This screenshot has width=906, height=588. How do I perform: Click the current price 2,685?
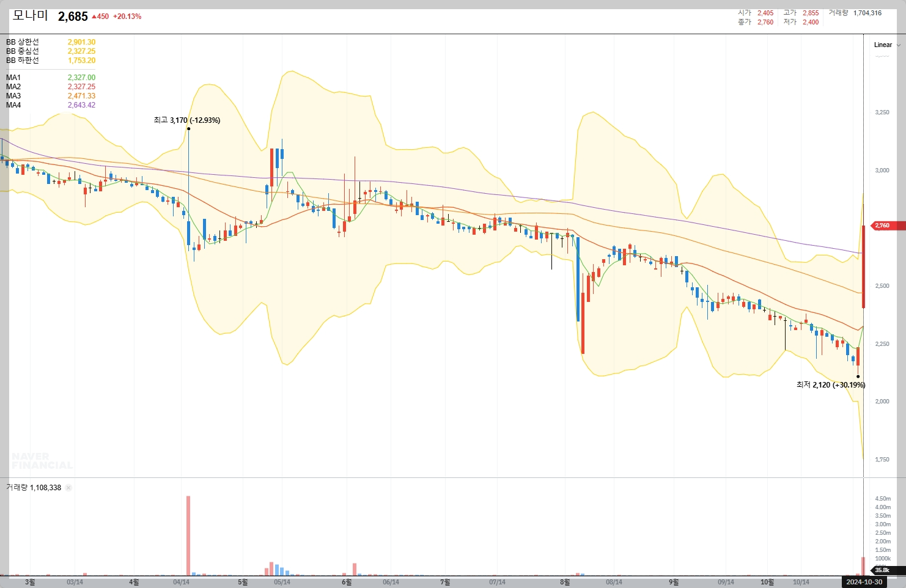(x=73, y=17)
